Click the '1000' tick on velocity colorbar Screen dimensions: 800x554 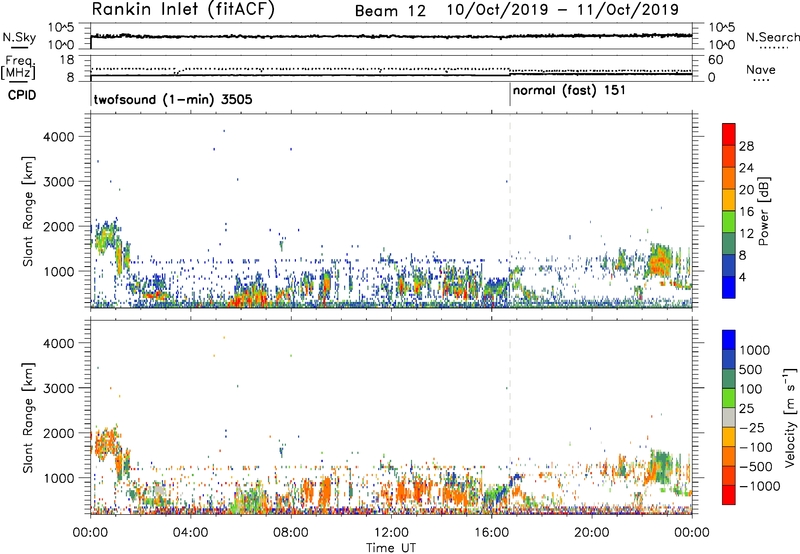coord(755,350)
